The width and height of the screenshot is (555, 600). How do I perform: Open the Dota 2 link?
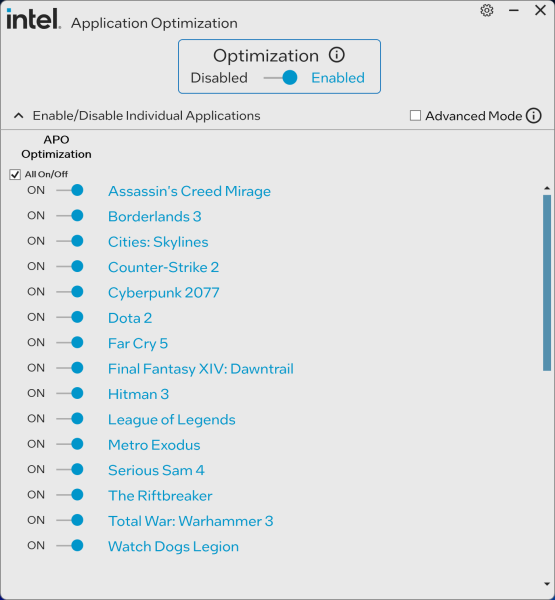[x=130, y=318]
